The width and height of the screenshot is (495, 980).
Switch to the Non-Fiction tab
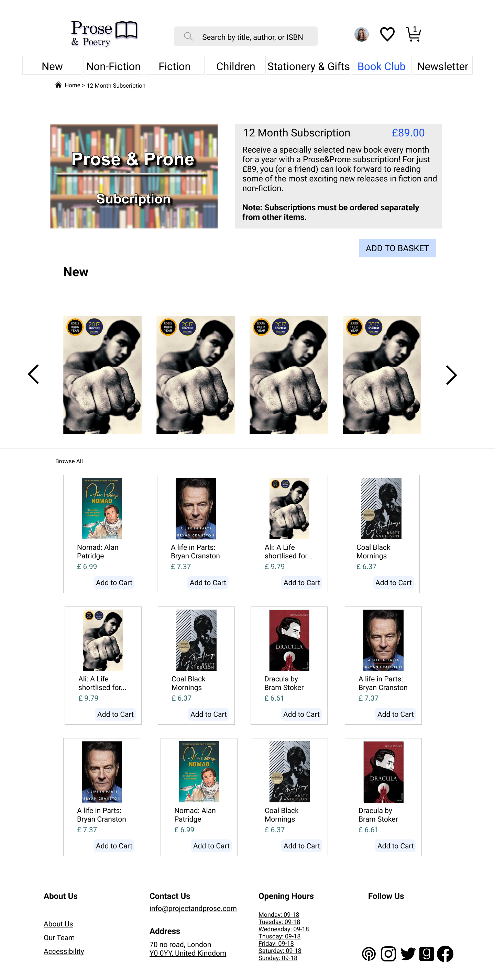pos(113,66)
